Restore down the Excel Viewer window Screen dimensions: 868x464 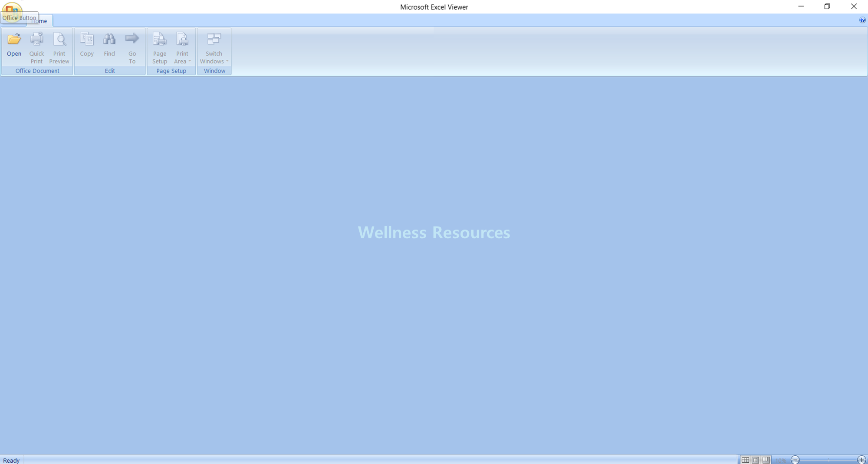click(827, 7)
